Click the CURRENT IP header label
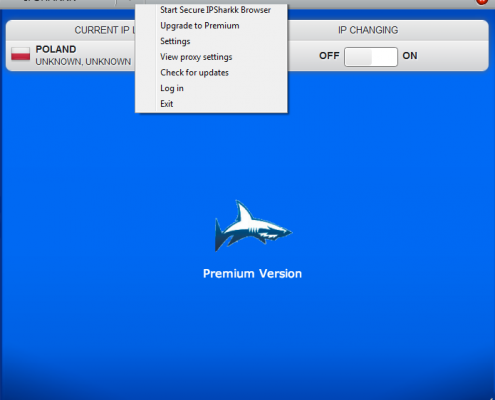The height and width of the screenshot is (400, 495). click(x=104, y=30)
